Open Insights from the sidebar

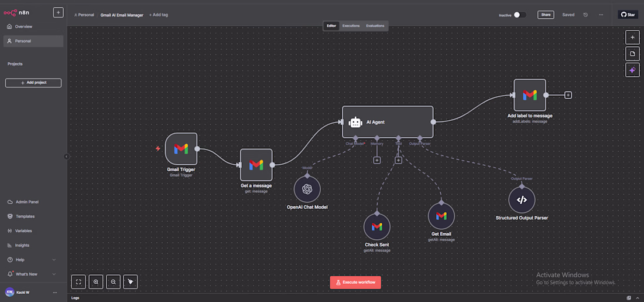tap(33, 245)
